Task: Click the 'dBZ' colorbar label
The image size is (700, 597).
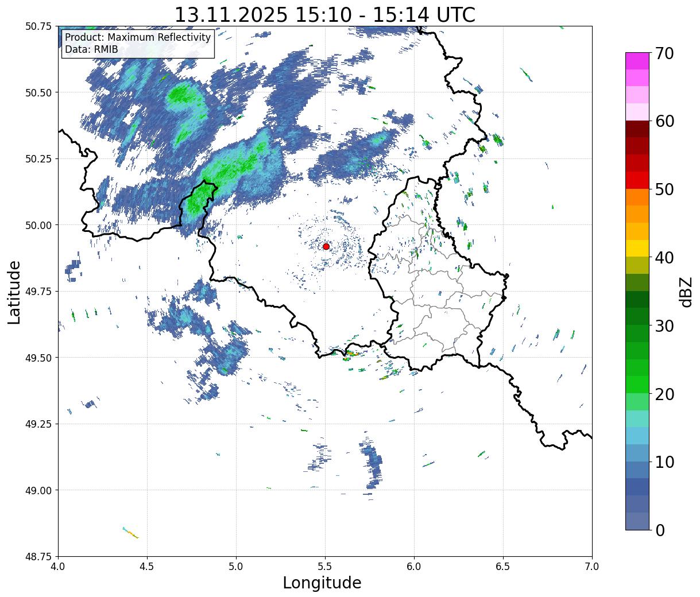Action: click(686, 291)
